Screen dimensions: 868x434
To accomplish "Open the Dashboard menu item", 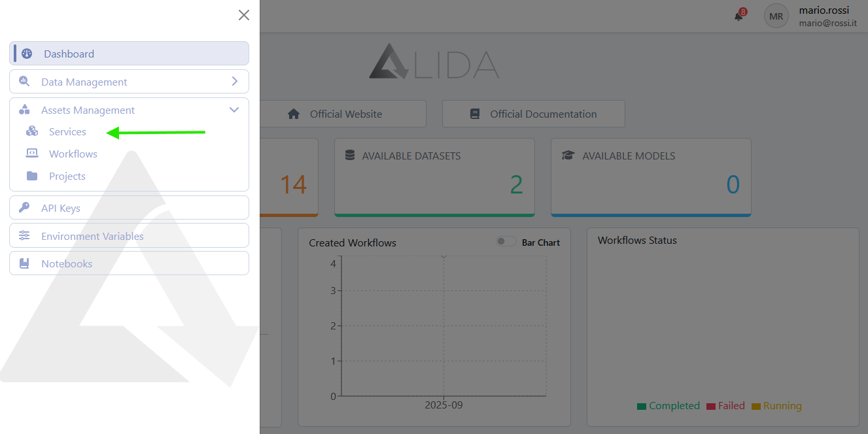I will [129, 54].
